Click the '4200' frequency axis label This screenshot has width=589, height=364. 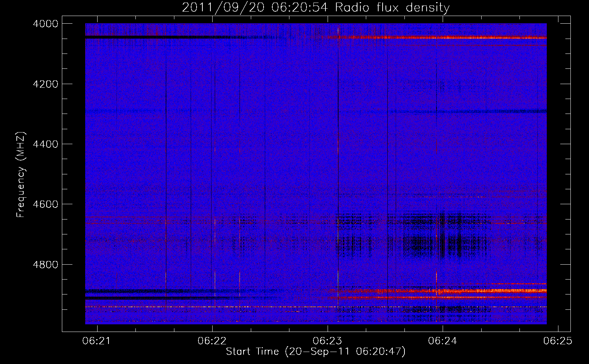pyautogui.click(x=46, y=84)
